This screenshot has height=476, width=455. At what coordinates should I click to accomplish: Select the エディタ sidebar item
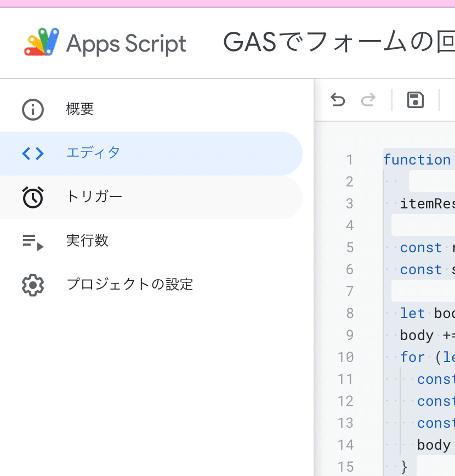151,154
